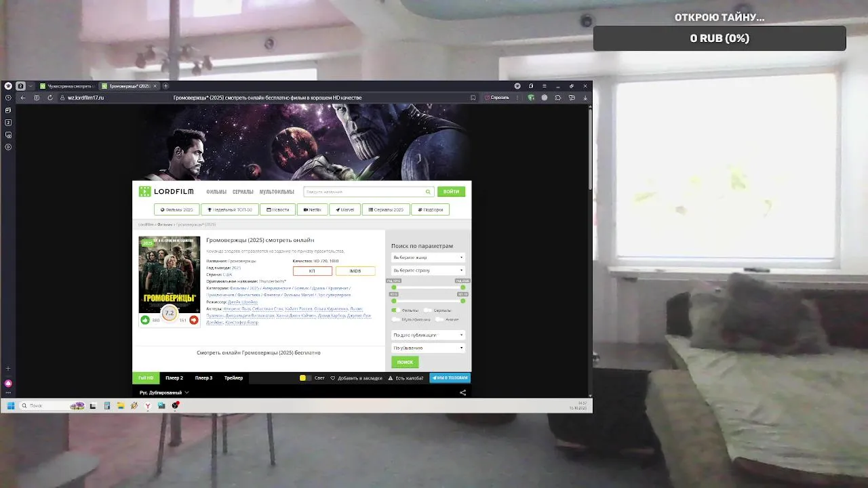Switch to the Плеер 3 tab
The image size is (868, 488).
tap(203, 378)
